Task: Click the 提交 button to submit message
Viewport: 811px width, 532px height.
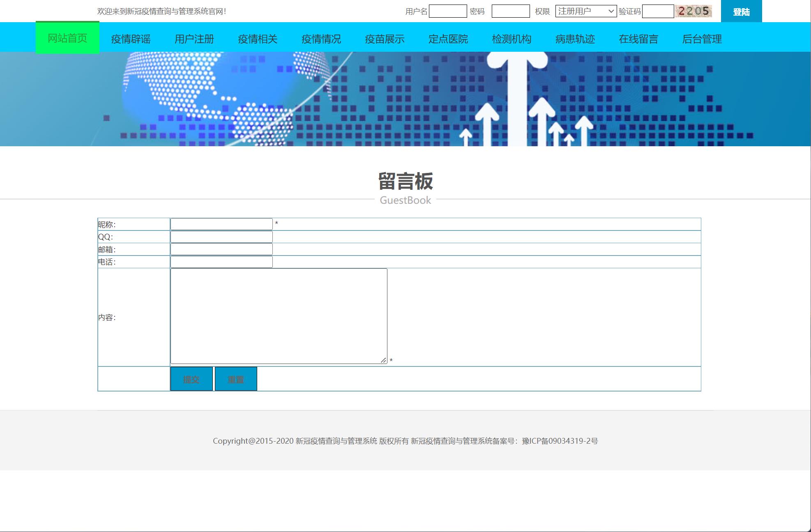Action: point(191,378)
